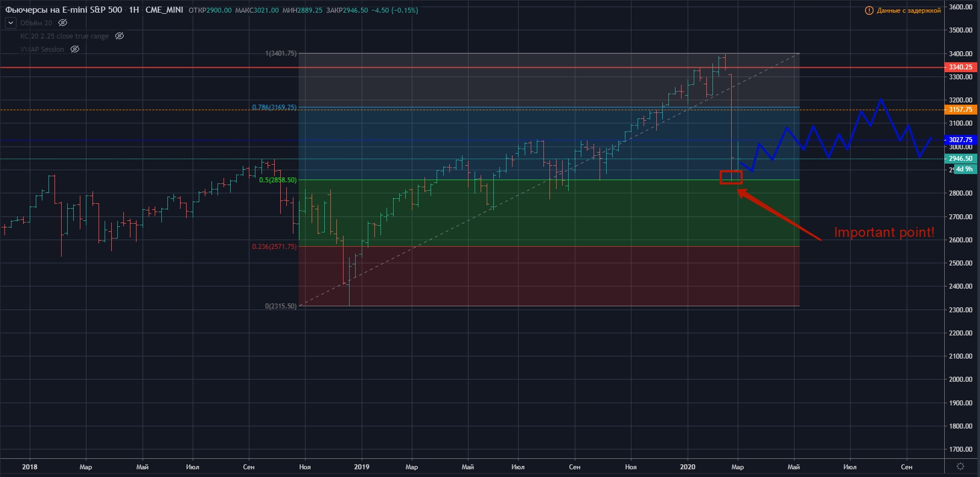Click the 2300.00 price scale label

pyautogui.click(x=961, y=310)
